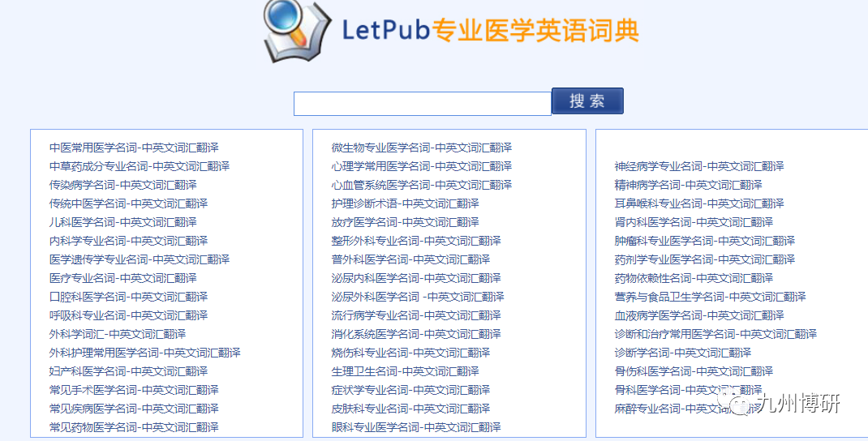Viewport: 868px width, 441px height.
Task: Open 常见药物医学名词-中英文词汇翻译 link
Action: 134,427
